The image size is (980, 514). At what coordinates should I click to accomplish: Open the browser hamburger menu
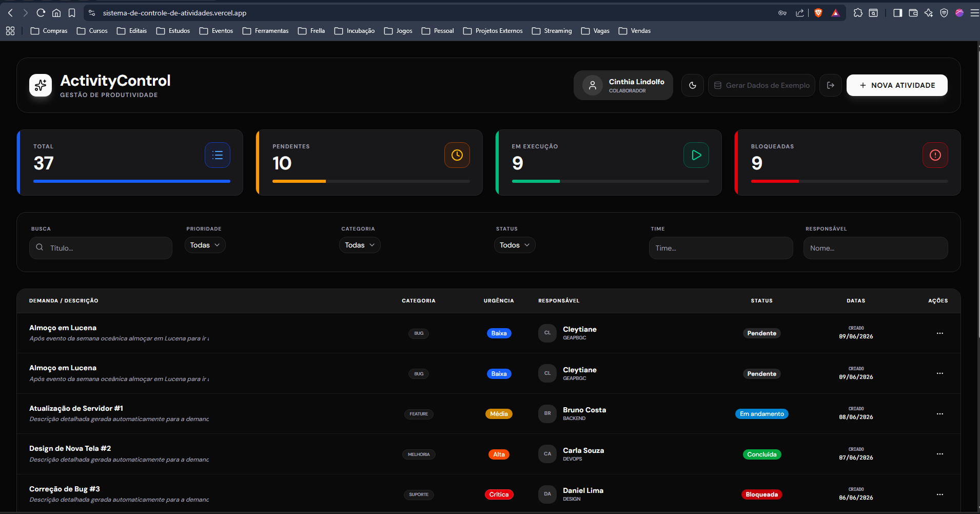pos(974,13)
